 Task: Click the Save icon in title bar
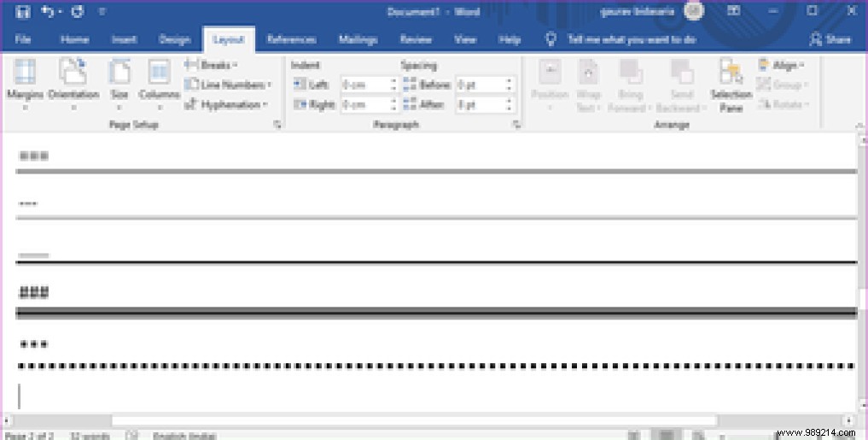23,12
